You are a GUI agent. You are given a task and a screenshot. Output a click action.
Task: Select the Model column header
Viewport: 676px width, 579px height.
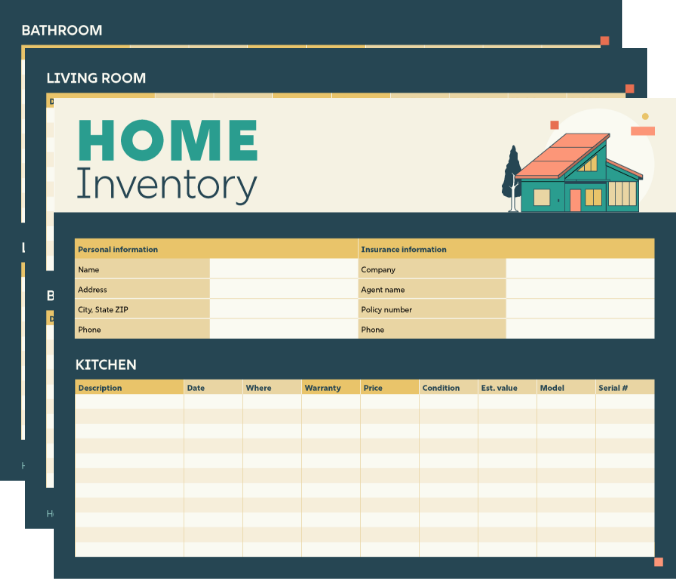[x=566, y=387]
